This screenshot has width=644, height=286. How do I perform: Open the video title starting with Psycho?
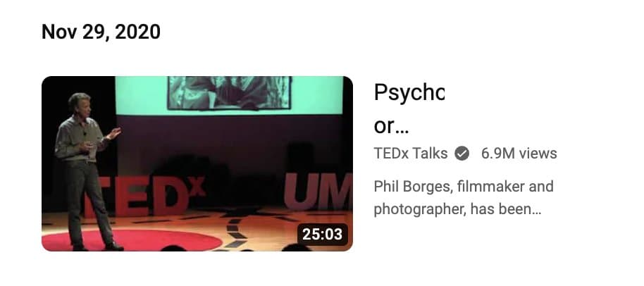(x=409, y=110)
